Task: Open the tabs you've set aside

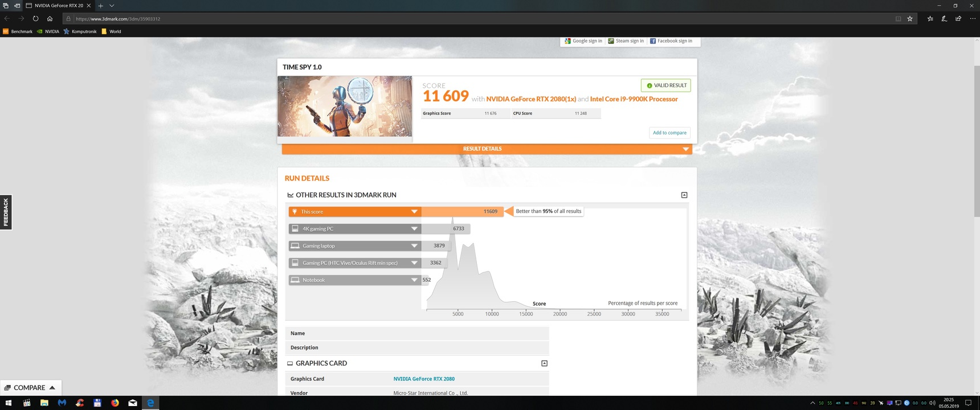Action: [6, 5]
